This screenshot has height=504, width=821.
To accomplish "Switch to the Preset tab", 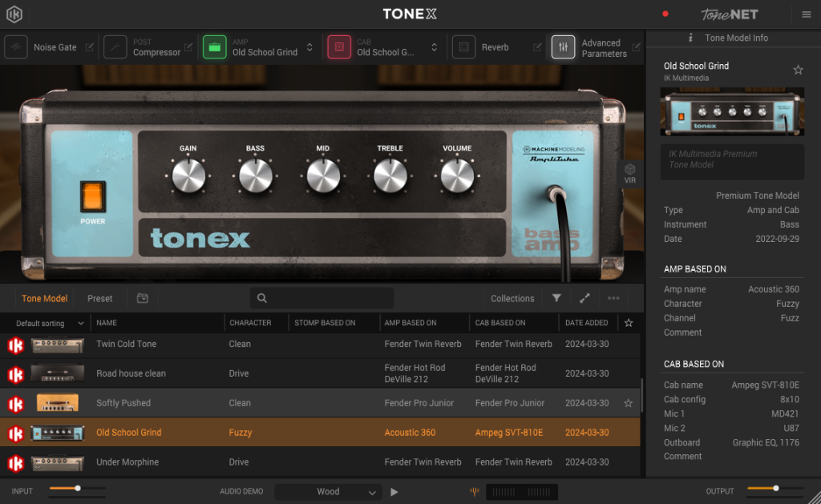I will tap(99, 298).
